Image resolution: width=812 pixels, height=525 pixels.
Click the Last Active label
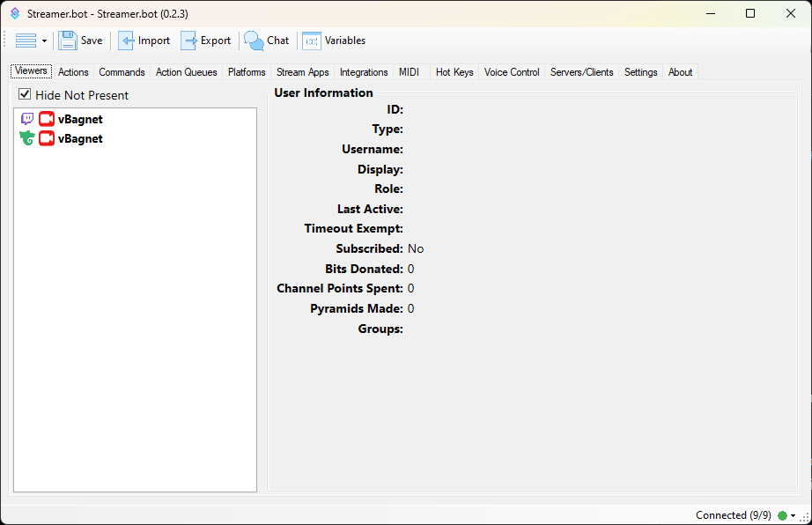pyautogui.click(x=370, y=209)
